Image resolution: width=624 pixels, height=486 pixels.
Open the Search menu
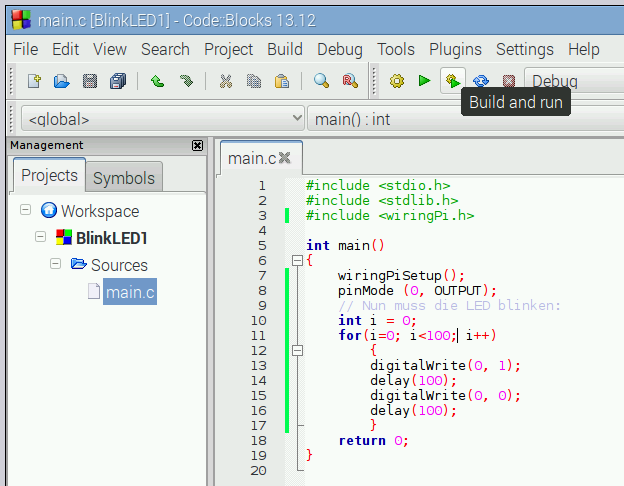click(x=165, y=50)
